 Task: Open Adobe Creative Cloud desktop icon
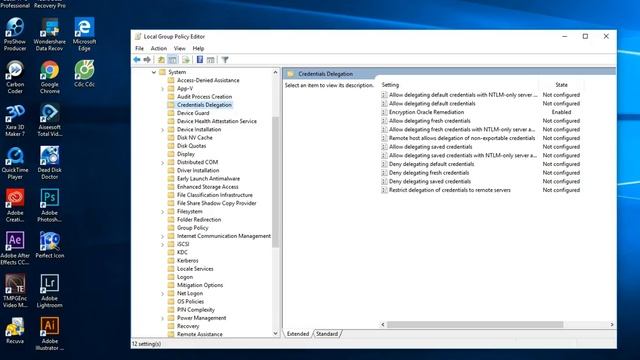click(x=15, y=206)
